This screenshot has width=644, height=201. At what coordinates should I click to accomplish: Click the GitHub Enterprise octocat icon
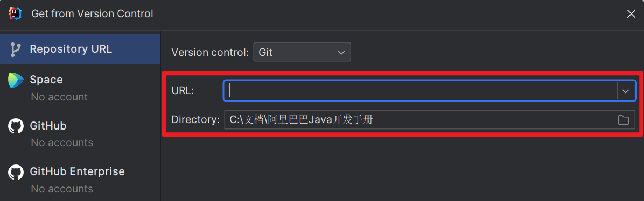click(16, 171)
